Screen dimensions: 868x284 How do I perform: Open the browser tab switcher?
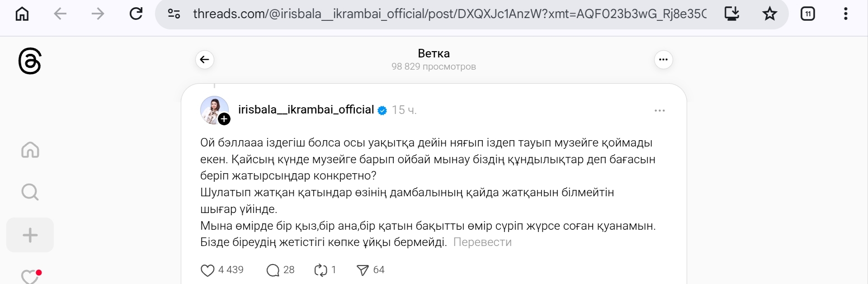(807, 14)
